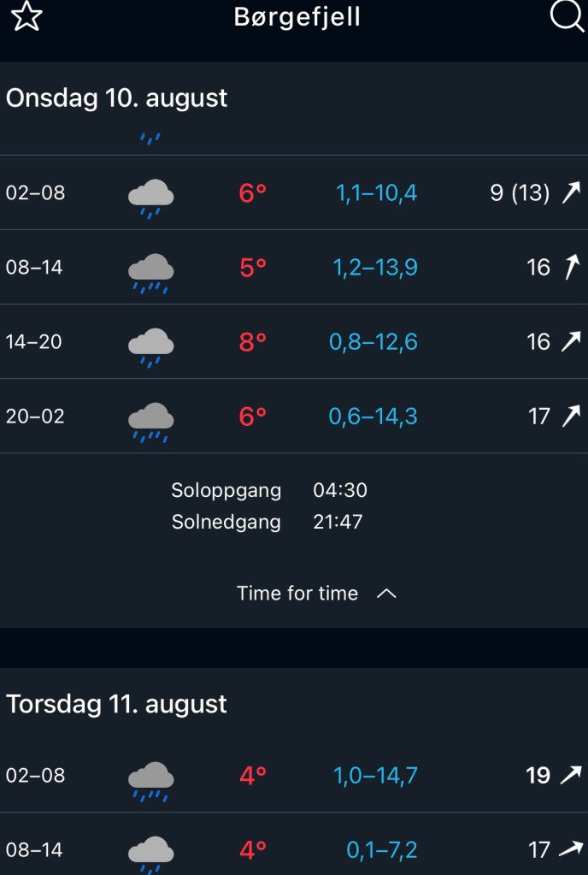The image size is (588, 875).
Task: Open search with the magnifier icon
Action: click(x=567, y=16)
